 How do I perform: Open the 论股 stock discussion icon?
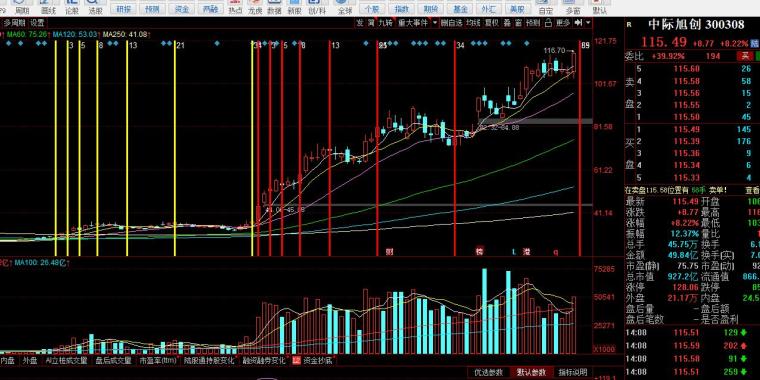pos(72,7)
